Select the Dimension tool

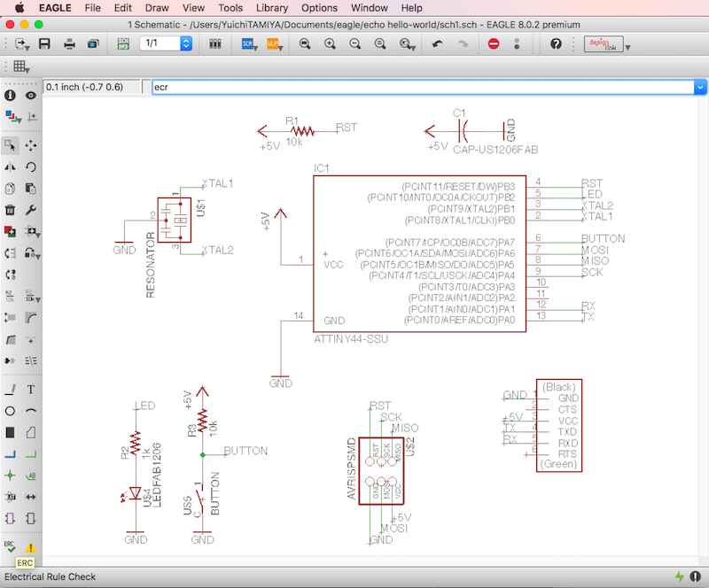pyautogui.click(x=31, y=497)
